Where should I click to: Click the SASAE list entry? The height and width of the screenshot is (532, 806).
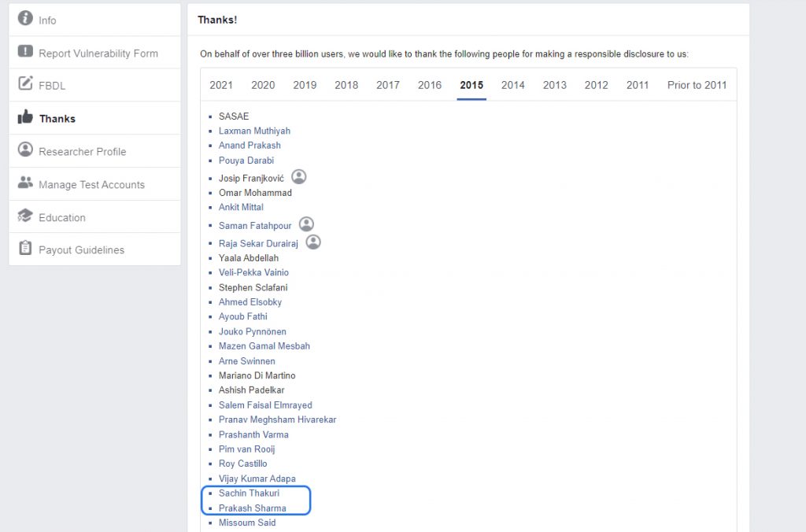pos(233,116)
